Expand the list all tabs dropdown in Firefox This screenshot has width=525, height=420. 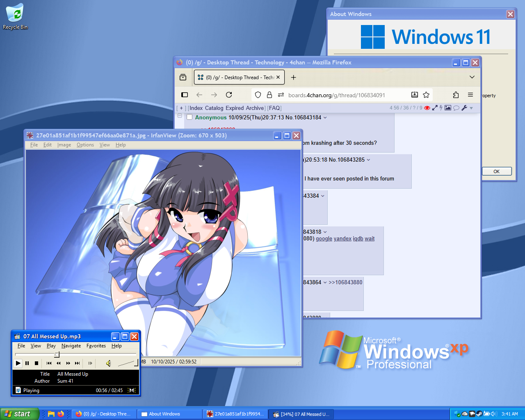click(472, 77)
